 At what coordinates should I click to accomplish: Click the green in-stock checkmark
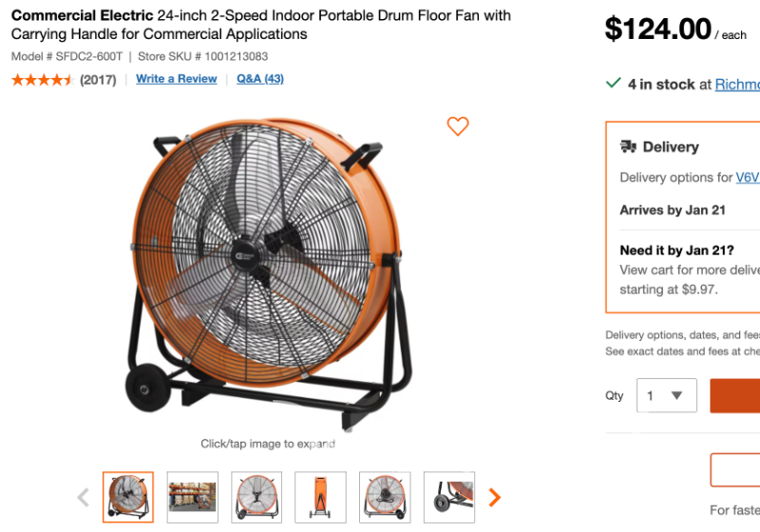(x=614, y=84)
